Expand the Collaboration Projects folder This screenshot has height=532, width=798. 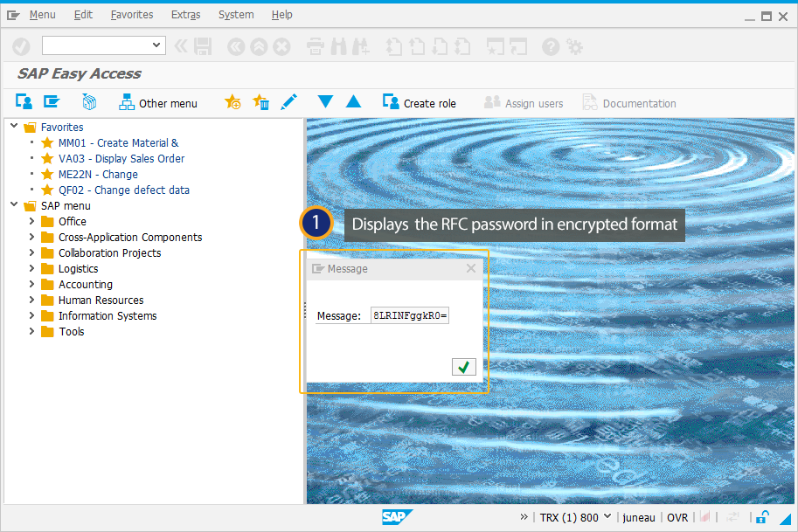[31, 252]
